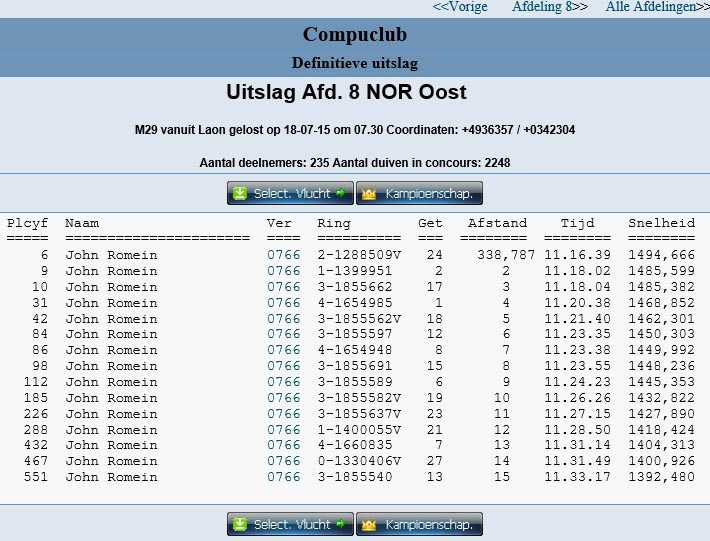
Task: Click speed value 1468,852
Action: (662, 302)
